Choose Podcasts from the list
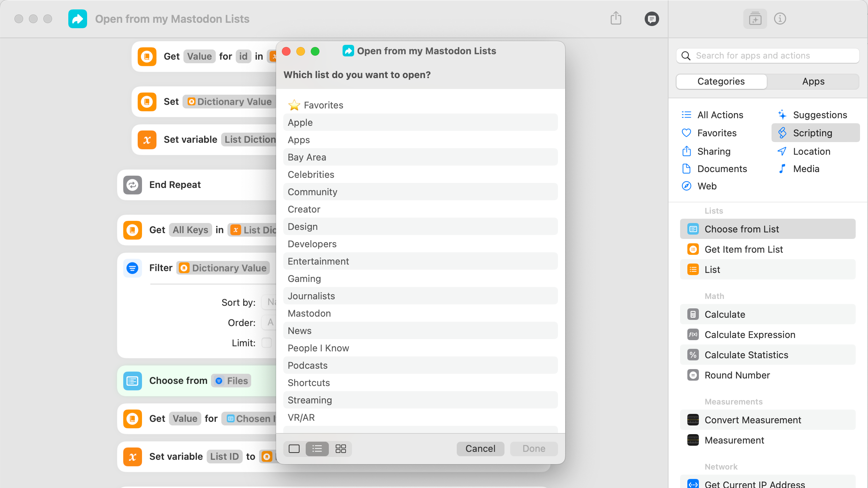Image resolution: width=868 pixels, height=488 pixels. tap(420, 365)
